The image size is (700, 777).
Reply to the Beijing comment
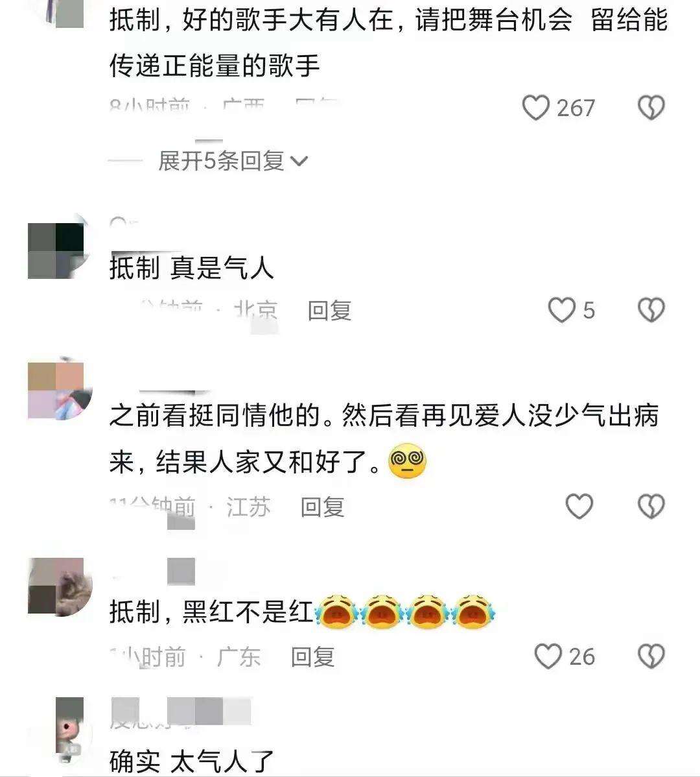pos(329,311)
